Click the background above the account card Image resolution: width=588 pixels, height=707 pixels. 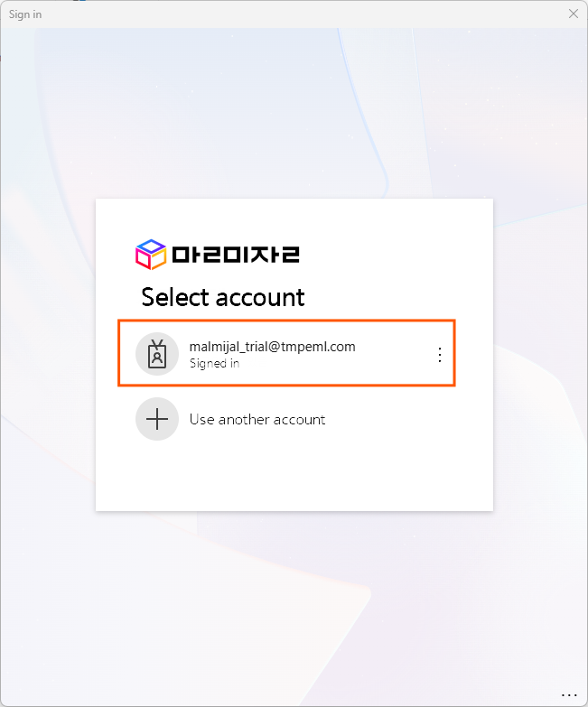click(294, 113)
